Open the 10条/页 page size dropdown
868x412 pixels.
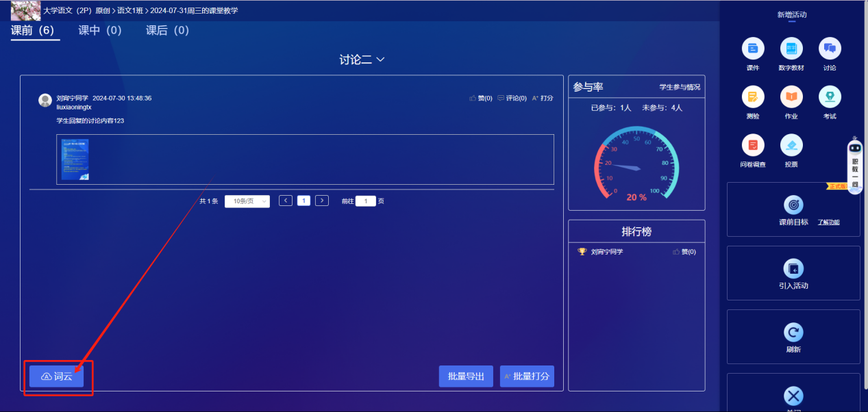coord(247,201)
